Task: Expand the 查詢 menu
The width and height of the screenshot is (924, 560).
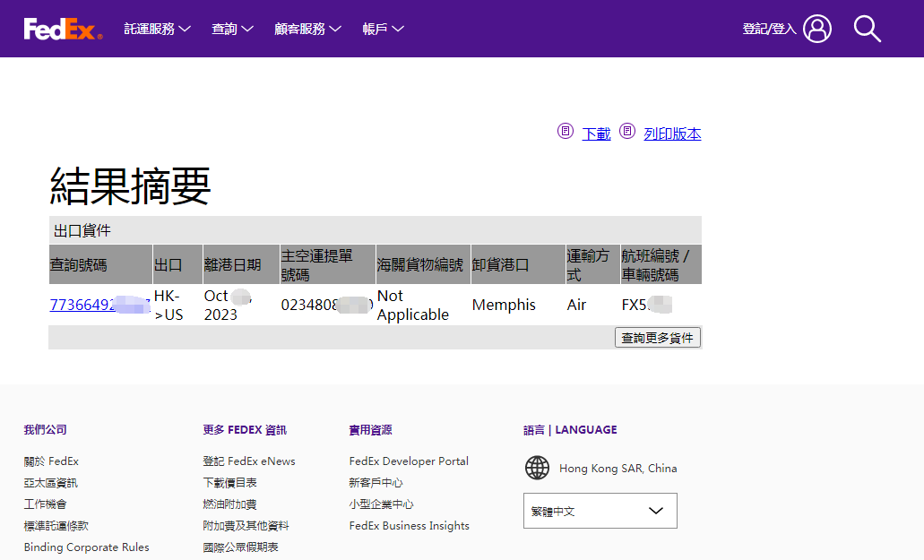Action: coord(232,29)
